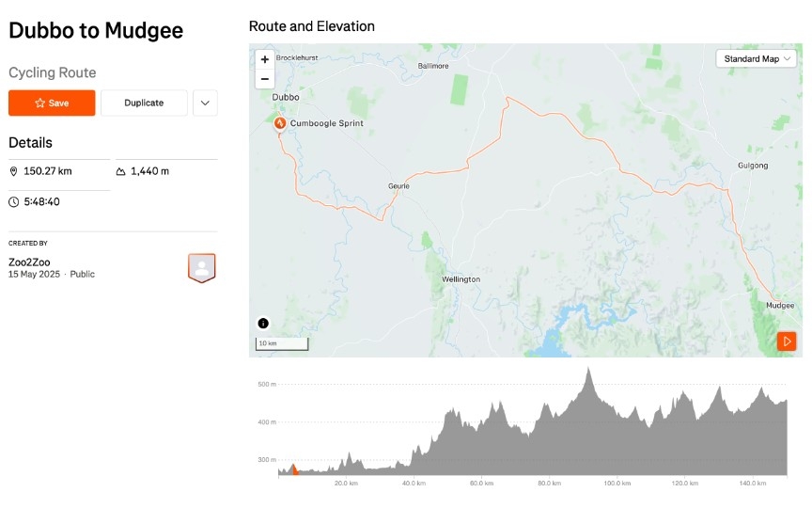Click the creator's avatar badge
The width and height of the screenshot is (812, 508).
click(x=201, y=267)
